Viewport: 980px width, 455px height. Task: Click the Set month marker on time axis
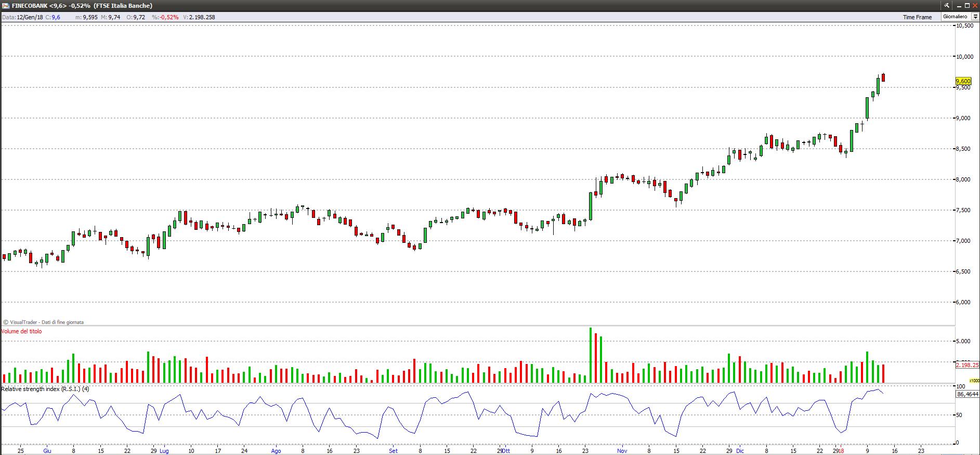[393, 451]
